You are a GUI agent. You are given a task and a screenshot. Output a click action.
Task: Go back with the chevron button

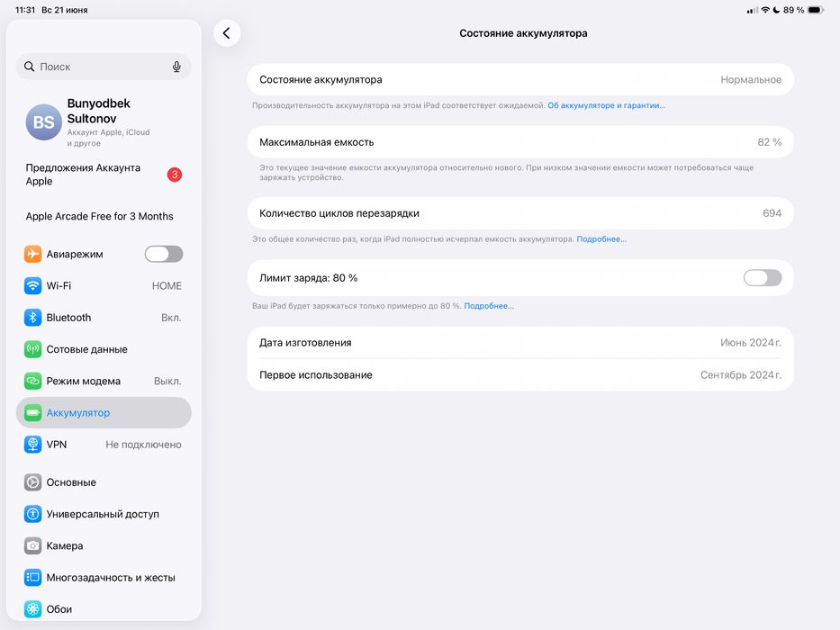227,33
